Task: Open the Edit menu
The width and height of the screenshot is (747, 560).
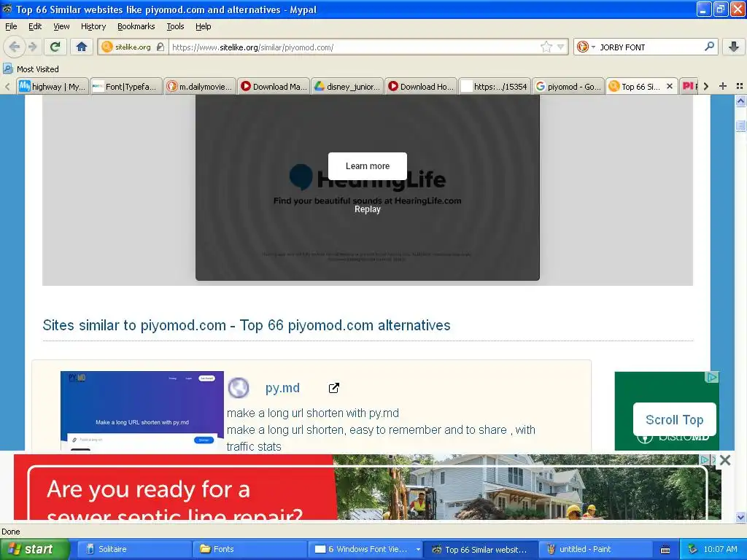Action: (x=35, y=26)
